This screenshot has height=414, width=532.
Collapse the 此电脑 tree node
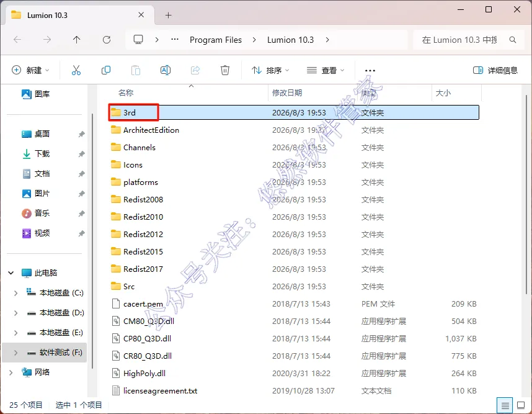pos(11,272)
